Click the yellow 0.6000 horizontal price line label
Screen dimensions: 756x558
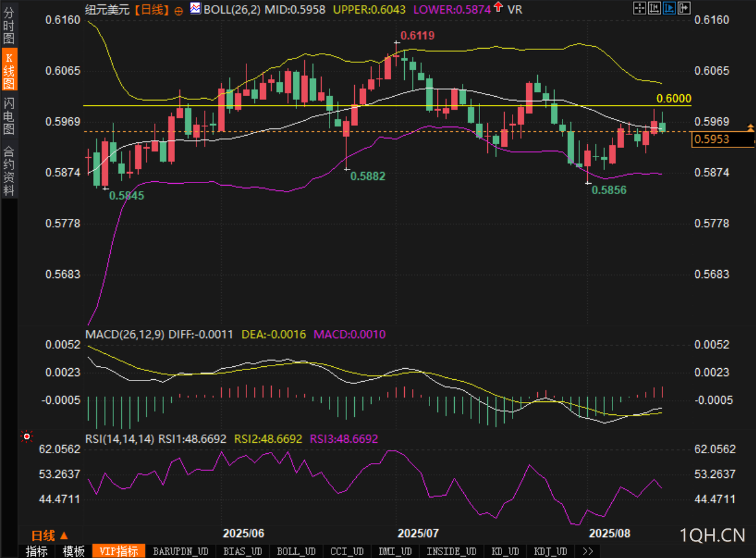[673, 99]
